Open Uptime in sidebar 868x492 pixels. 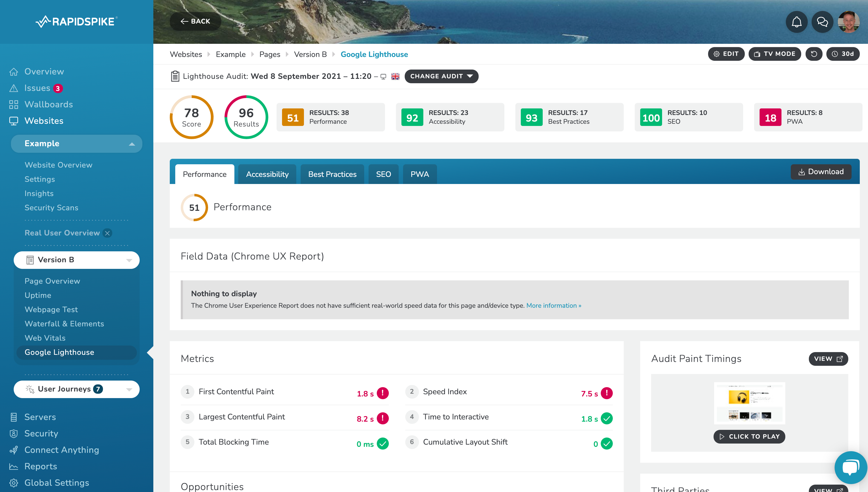38,295
